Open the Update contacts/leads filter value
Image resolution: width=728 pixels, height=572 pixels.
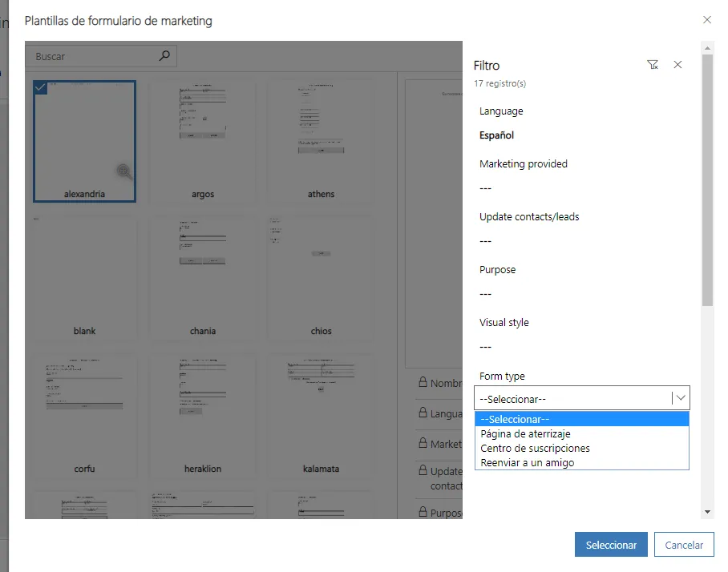click(485, 241)
